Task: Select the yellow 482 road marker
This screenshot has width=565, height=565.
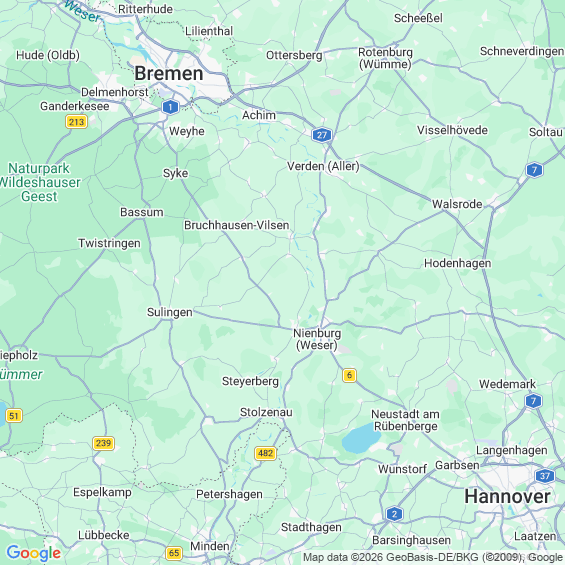Action: tap(266, 453)
